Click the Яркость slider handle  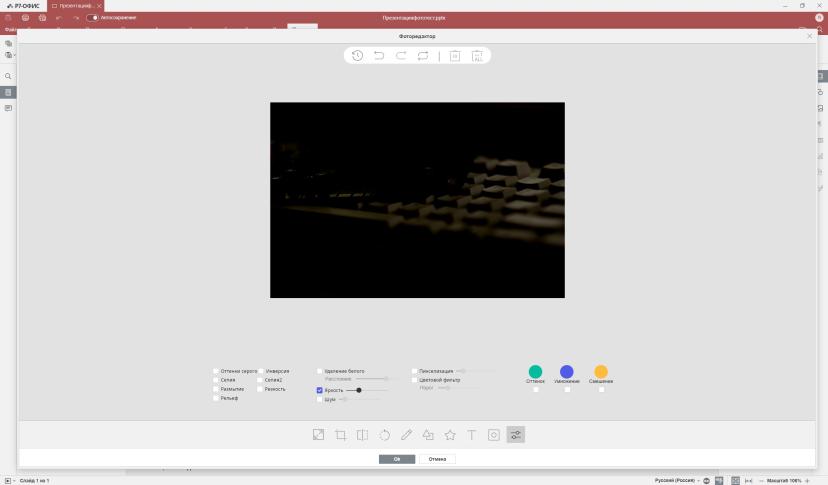point(359,390)
